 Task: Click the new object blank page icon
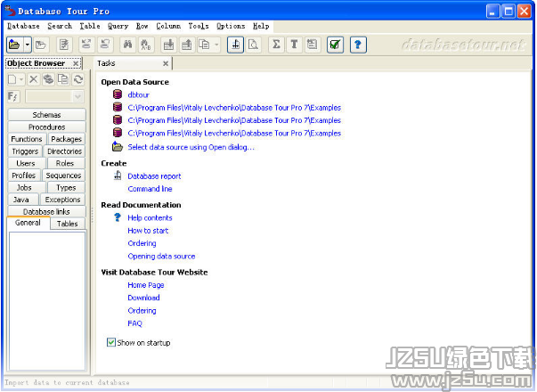coord(12,79)
